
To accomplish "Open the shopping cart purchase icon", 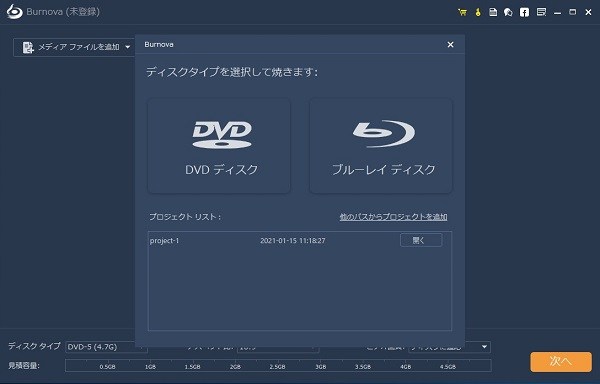I will (462, 12).
